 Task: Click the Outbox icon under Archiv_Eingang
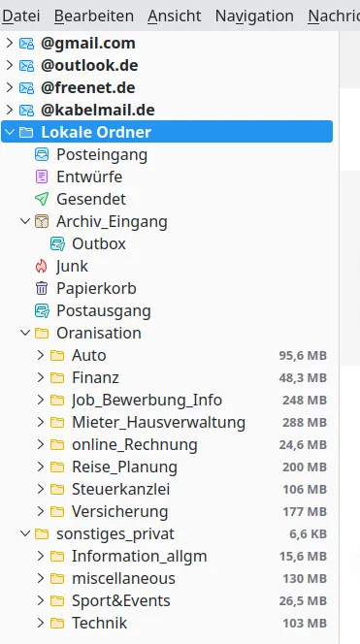(57, 244)
